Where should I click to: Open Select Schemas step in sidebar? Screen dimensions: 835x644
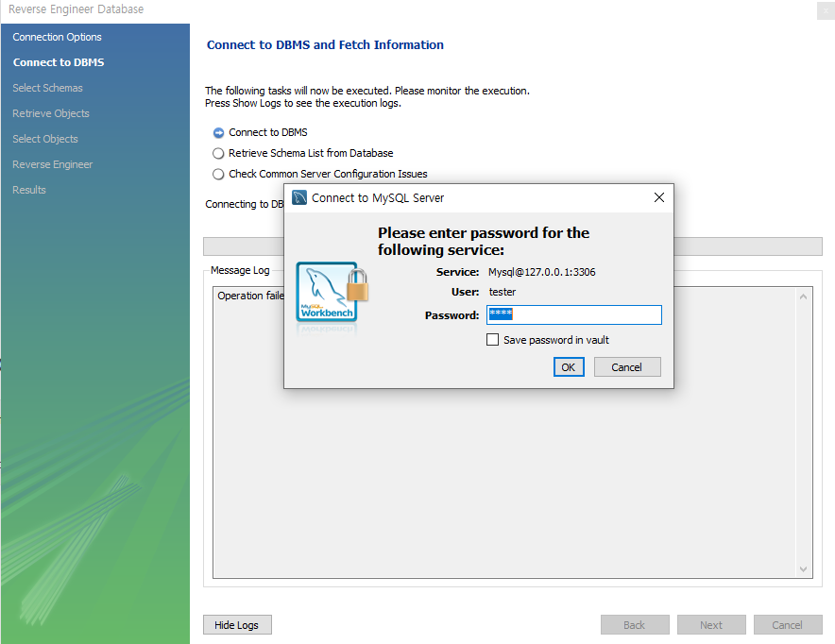click(47, 88)
